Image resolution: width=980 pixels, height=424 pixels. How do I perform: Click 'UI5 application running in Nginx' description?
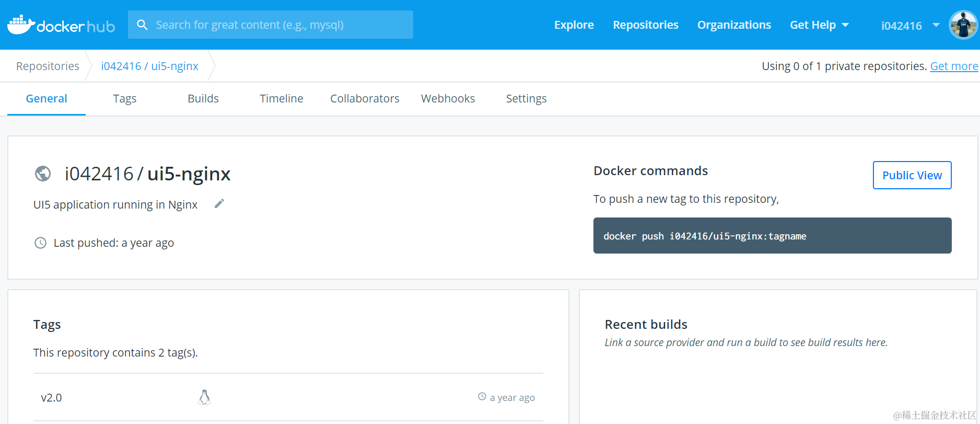[x=115, y=204]
